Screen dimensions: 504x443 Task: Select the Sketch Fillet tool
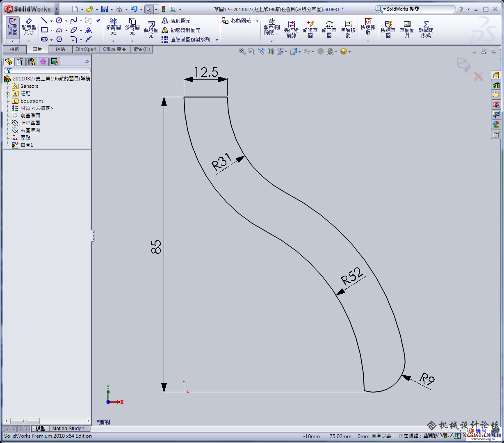[74, 39]
